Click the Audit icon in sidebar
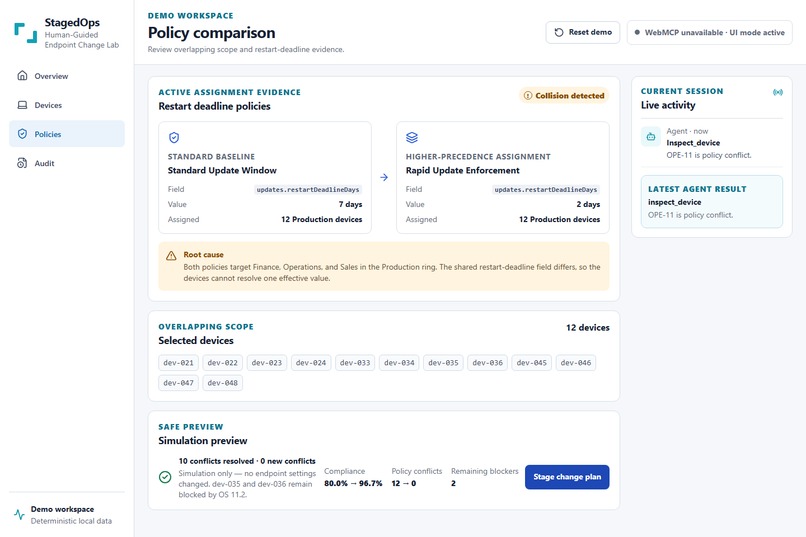 tap(22, 163)
